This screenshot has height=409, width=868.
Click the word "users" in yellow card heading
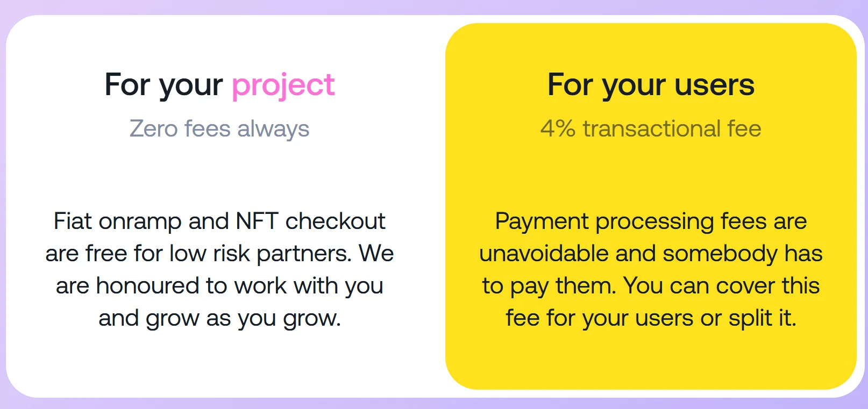click(714, 85)
